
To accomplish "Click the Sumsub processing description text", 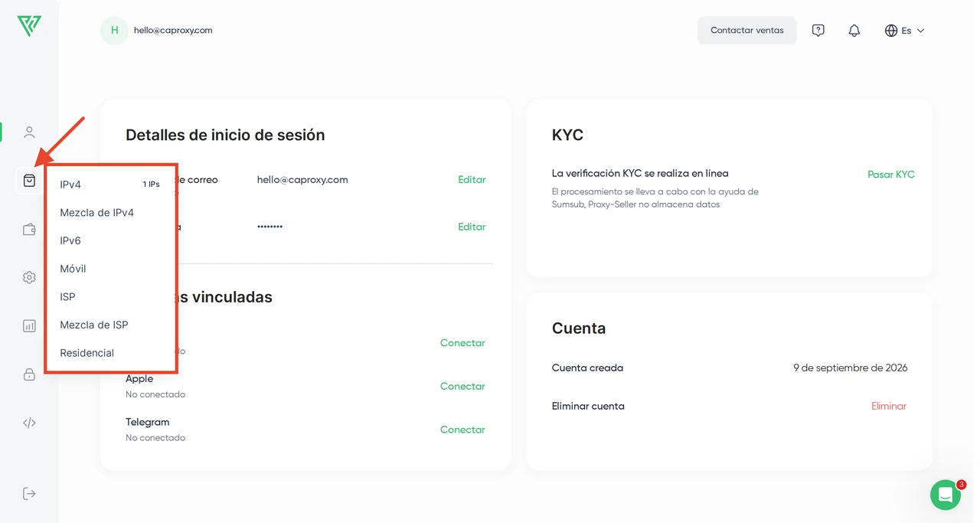I will coord(655,198).
